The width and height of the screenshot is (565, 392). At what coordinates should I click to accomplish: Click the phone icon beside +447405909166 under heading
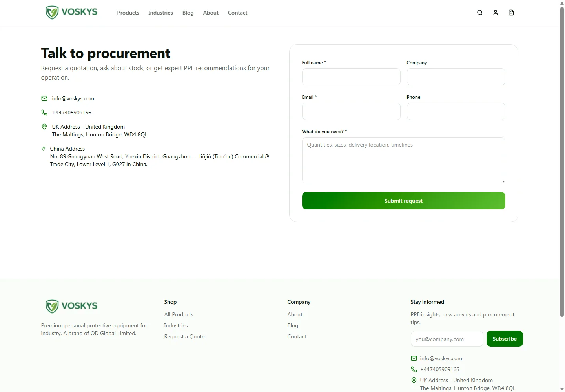pos(44,113)
